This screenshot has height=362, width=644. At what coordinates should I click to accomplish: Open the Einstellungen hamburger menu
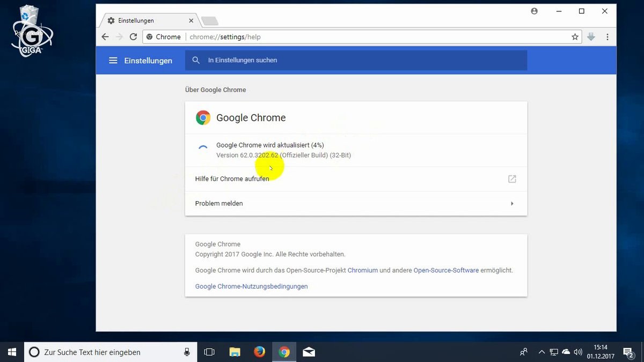point(113,60)
